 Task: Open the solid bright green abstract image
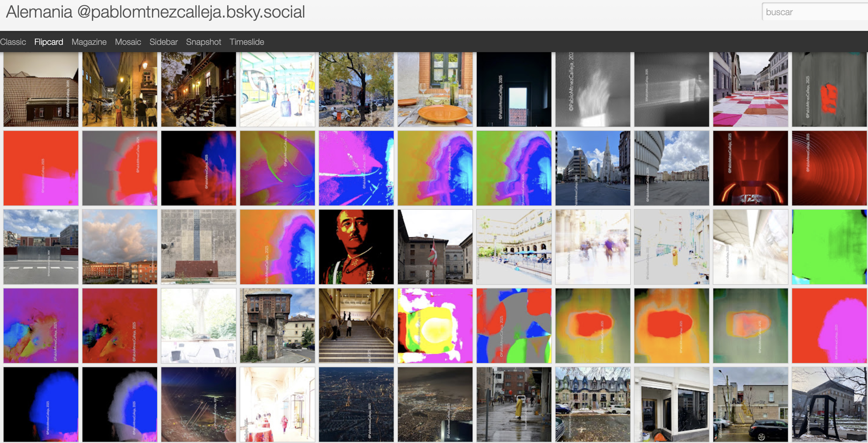[829, 247]
